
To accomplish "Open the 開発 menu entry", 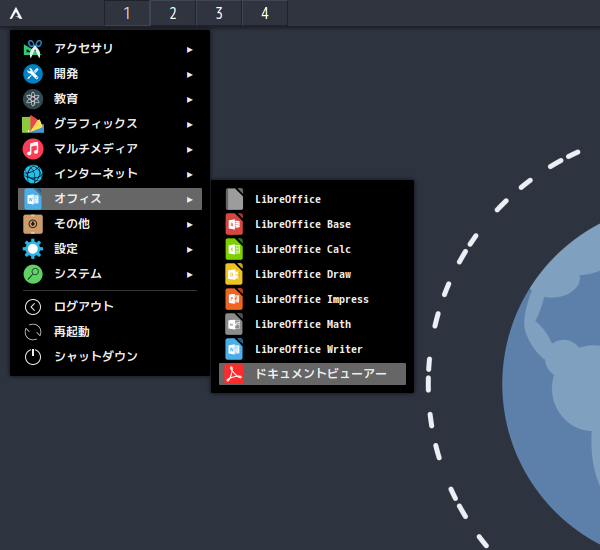I will (110, 74).
